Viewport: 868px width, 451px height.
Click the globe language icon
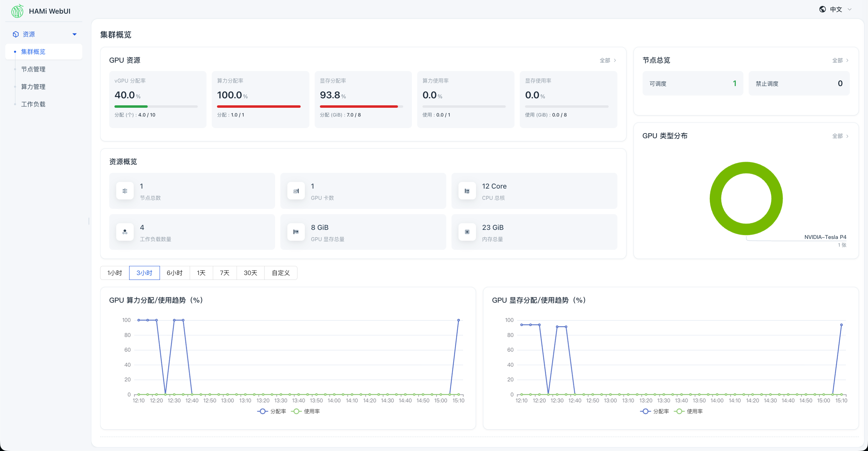pyautogui.click(x=822, y=9)
